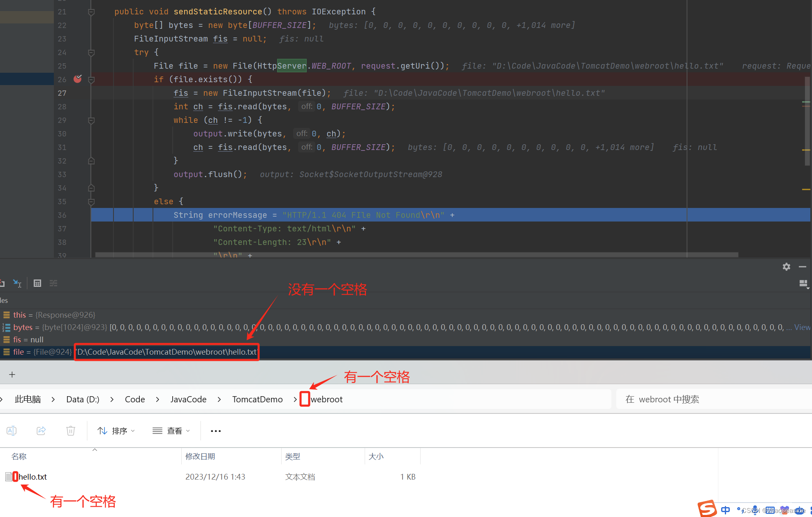Toggle the 中 Chinese input mode indicator
812x517 pixels.
pos(726,510)
